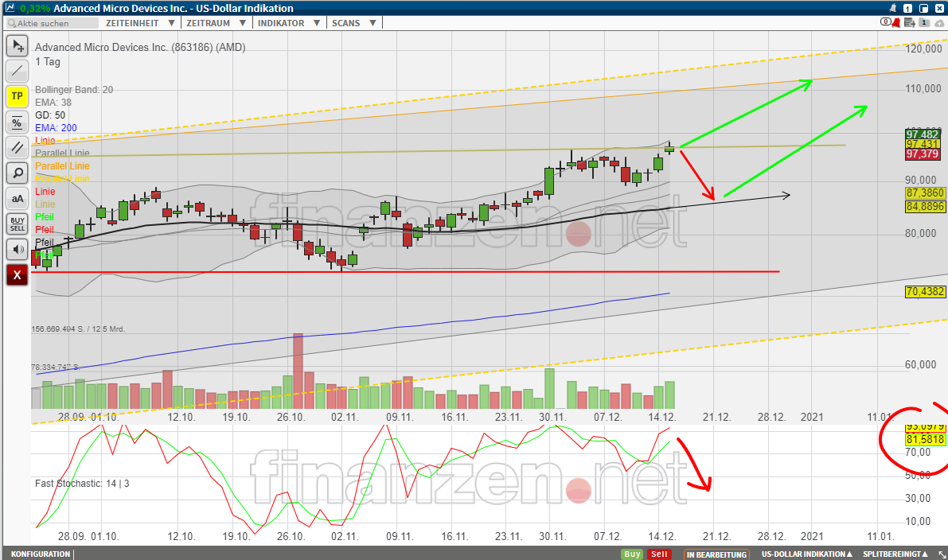Click the resize grip icon bottom right
The height and width of the screenshot is (560, 948).
tap(942, 554)
